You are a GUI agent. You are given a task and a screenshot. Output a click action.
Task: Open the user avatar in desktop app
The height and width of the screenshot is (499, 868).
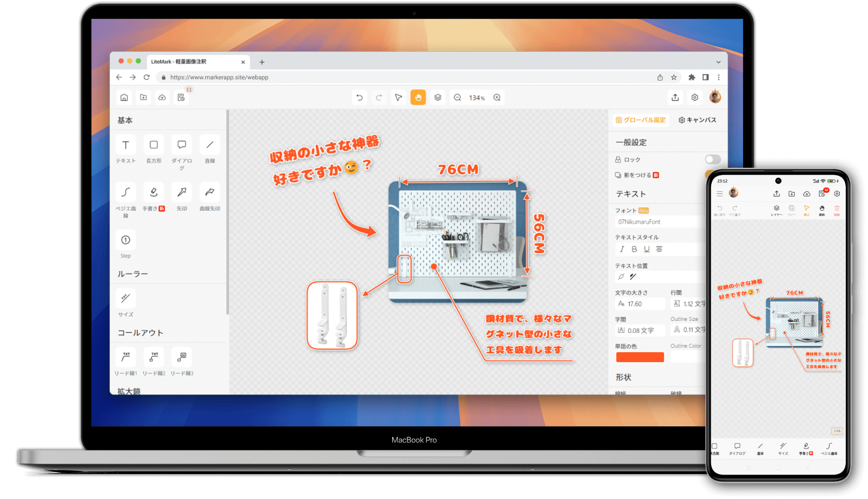pyautogui.click(x=715, y=97)
